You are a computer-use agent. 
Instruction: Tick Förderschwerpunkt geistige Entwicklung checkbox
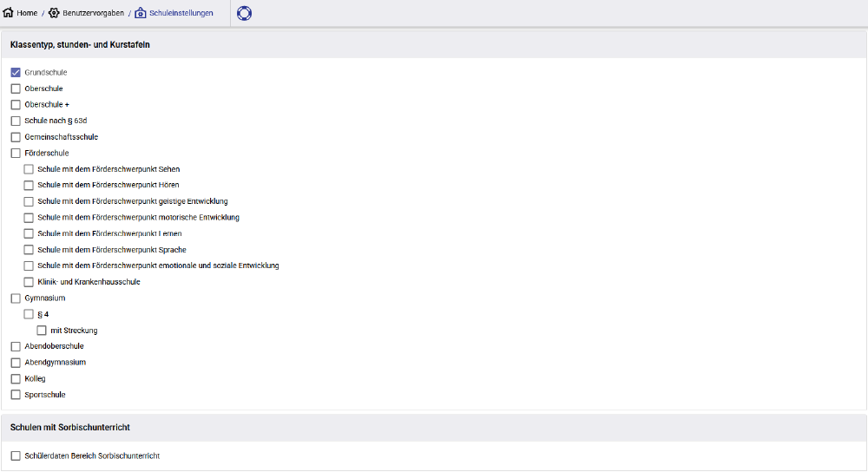pyautogui.click(x=29, y=201)
